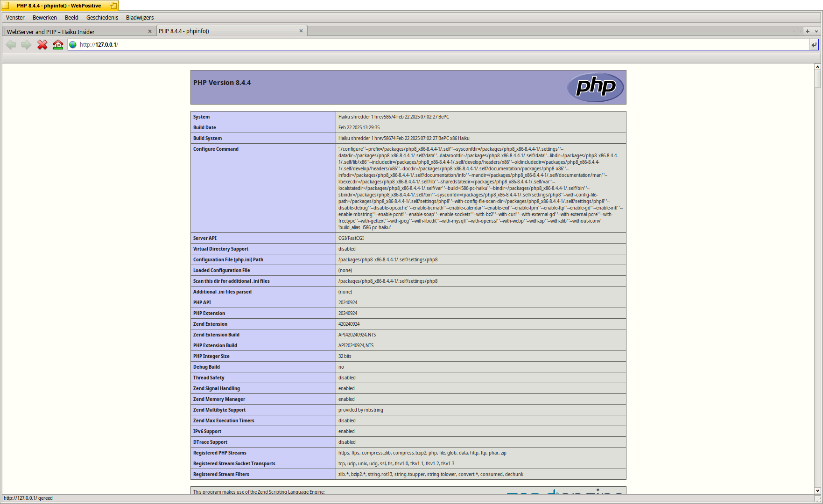Close the PHP 8.4.4 phpinfo() tab
Image resolution: width=823 pixels, height=504 pixels.
click(x=301, y=31)
